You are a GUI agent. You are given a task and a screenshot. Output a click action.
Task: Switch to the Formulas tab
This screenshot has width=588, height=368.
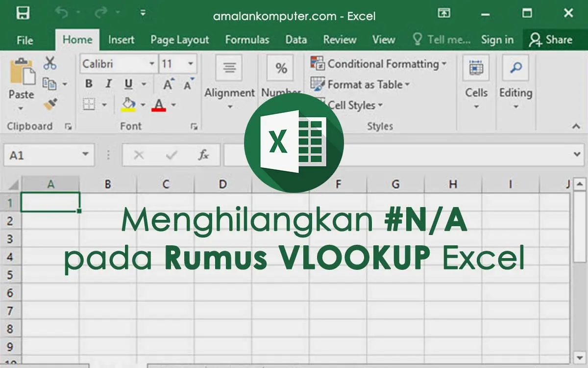point(247,40)
